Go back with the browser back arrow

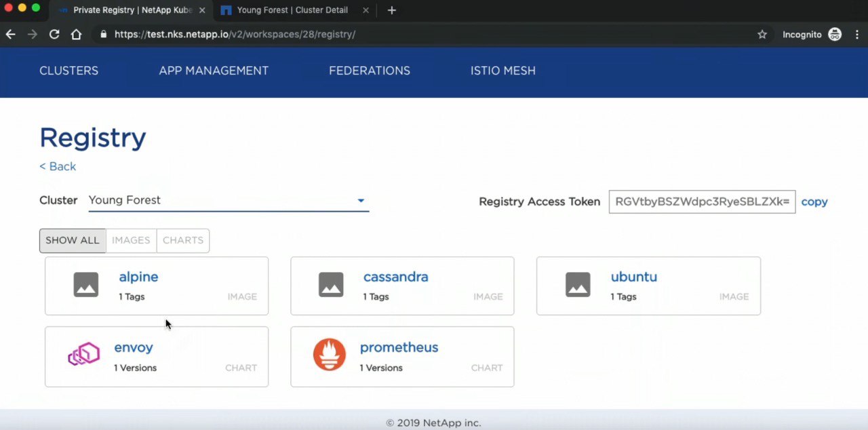10,34
